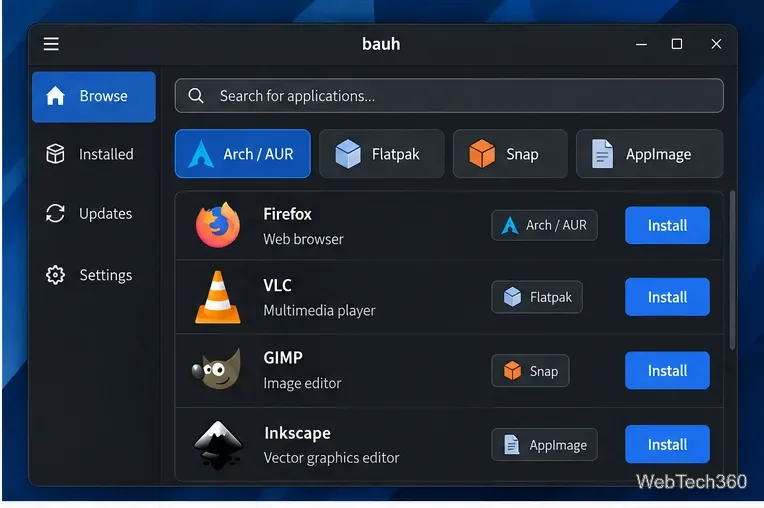Click the Snap badge on GIMP row

[x=530, y=371]
